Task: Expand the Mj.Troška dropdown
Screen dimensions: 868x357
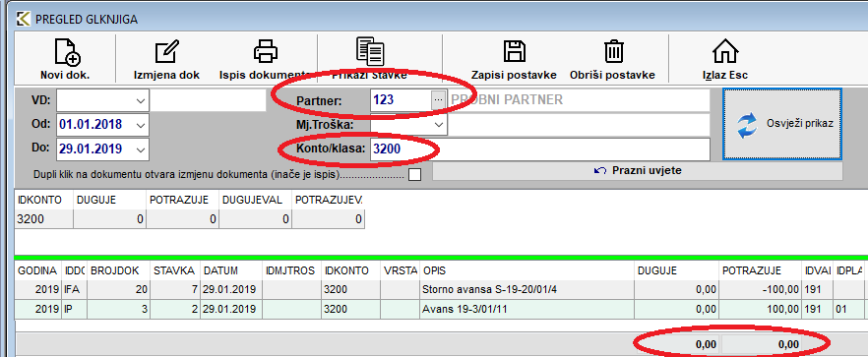Action: coord(440,125)
